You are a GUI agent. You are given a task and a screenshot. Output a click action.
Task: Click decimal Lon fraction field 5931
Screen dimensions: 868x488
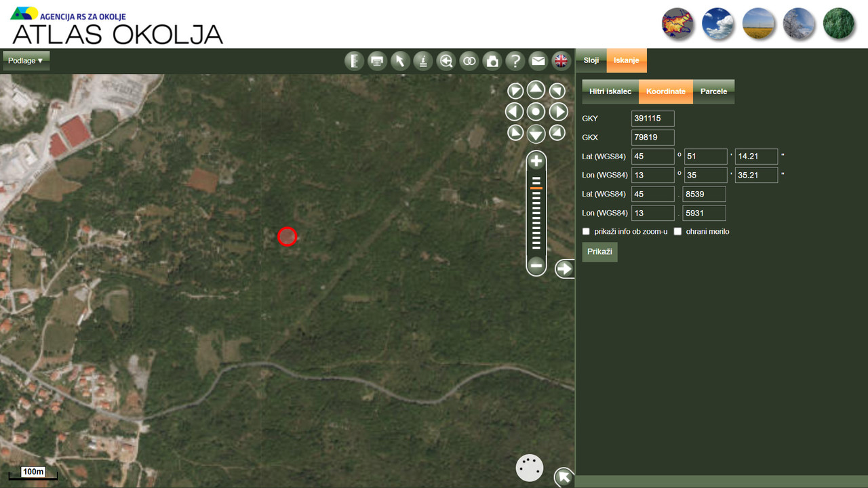705,213
